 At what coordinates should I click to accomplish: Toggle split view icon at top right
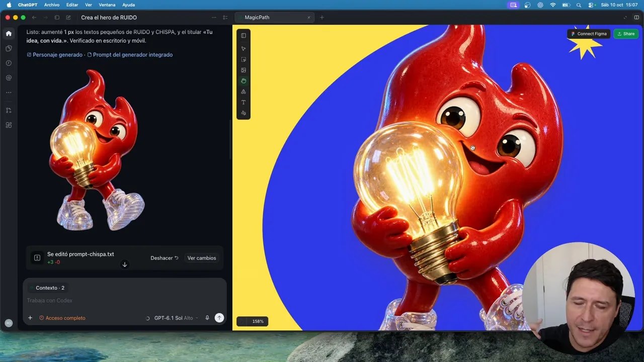[x=637, y=18]
